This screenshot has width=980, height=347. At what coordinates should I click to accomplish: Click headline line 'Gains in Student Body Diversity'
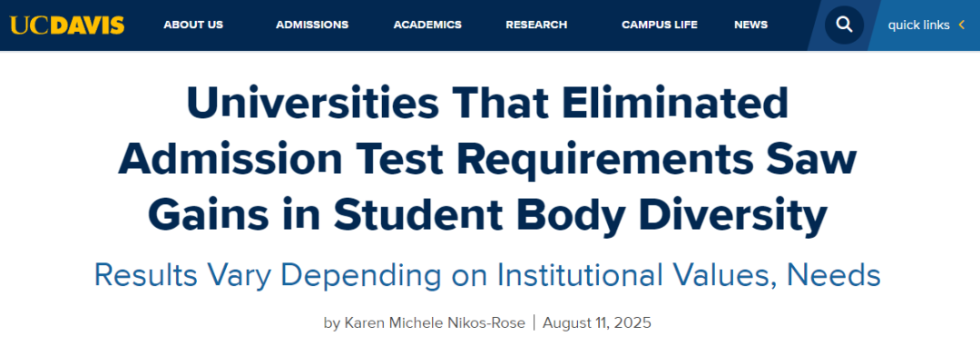tap(487, 217)
